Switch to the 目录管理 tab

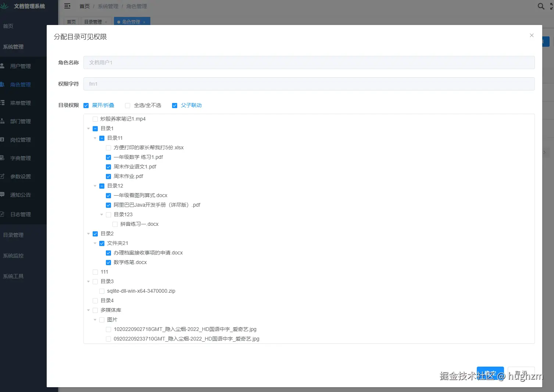(93, 21)
